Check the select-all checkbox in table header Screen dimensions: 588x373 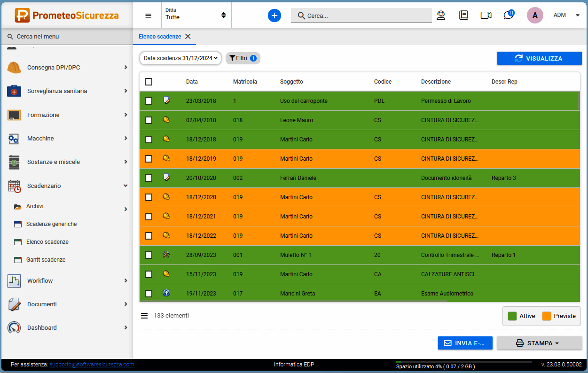coord(149,82)
